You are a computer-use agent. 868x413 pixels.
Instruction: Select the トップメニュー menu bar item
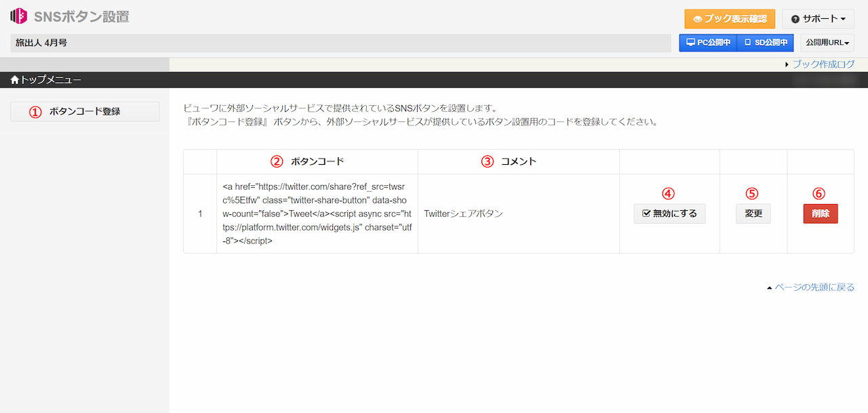(x=43, y=79)
